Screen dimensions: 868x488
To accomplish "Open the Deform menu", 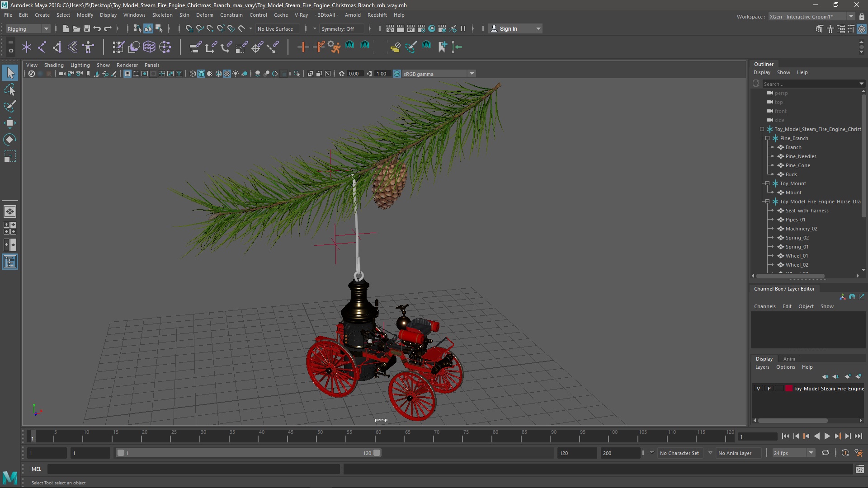I will (x=204, y=15).
